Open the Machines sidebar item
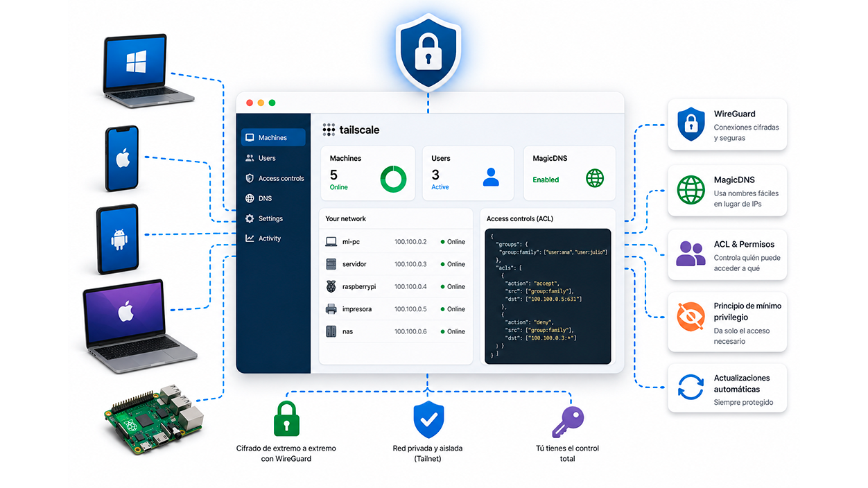Viewport: 868px width, 488px height. tap(273, 138)
